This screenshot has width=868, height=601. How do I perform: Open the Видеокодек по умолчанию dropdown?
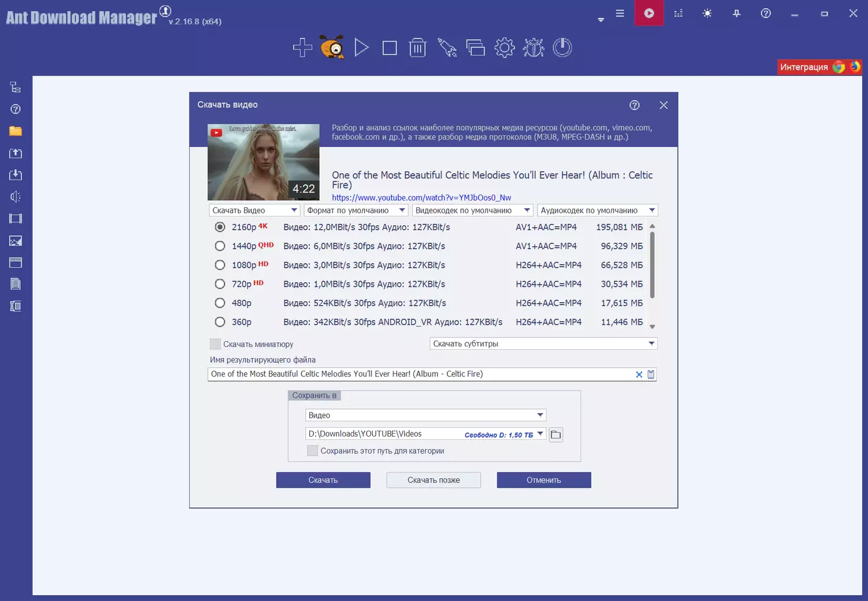472,210
